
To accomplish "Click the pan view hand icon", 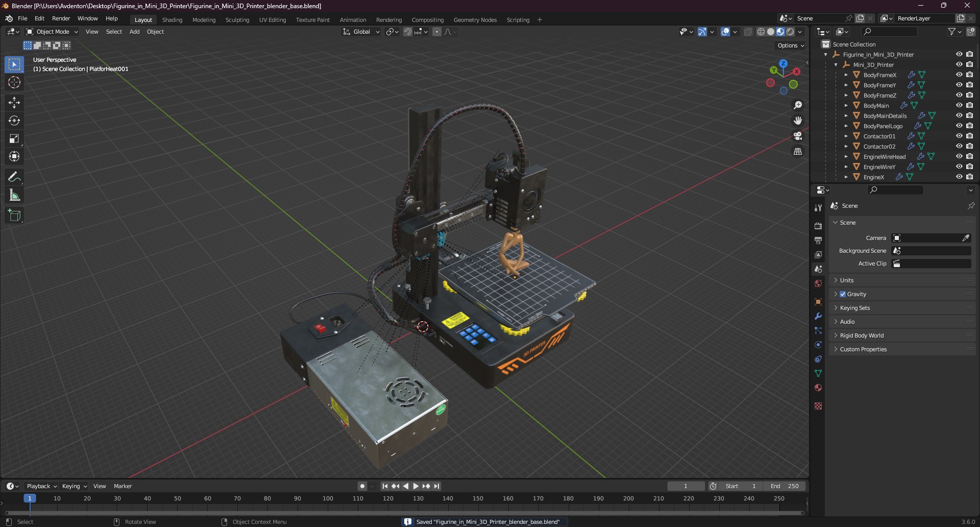I will click(798, 121).
